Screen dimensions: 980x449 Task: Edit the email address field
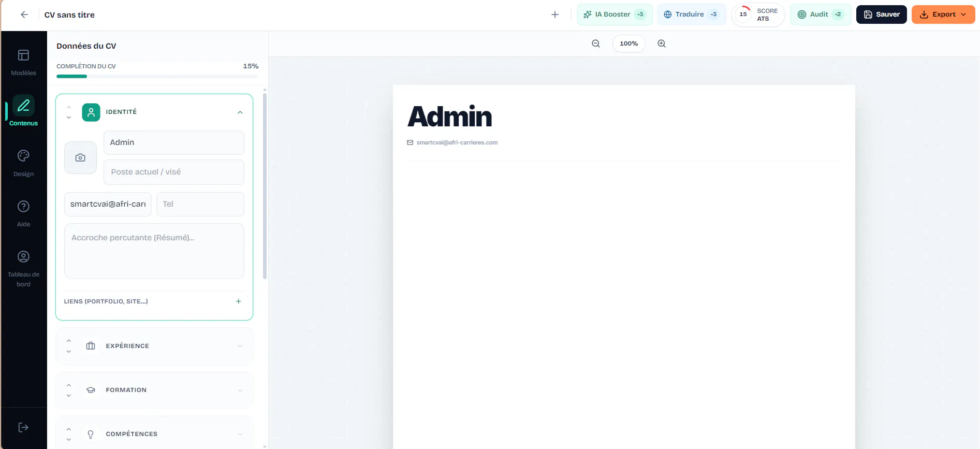point(108,204)
